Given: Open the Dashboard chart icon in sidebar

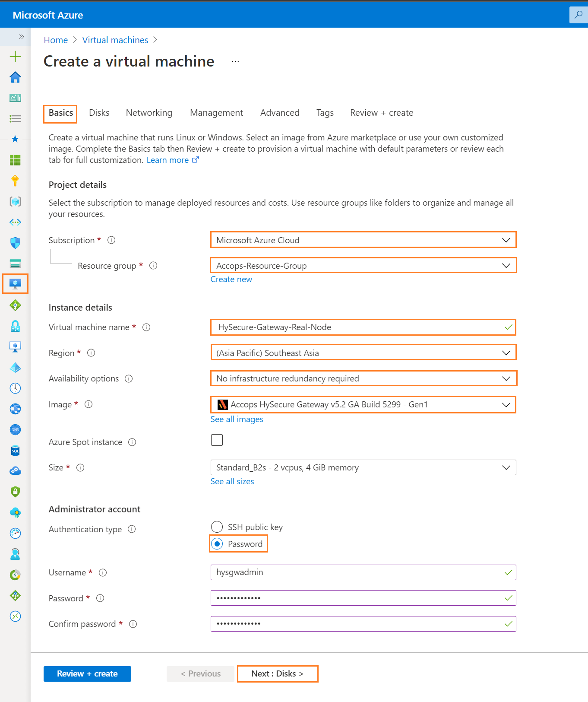Looking at the screenshot, I should [15, 98].
